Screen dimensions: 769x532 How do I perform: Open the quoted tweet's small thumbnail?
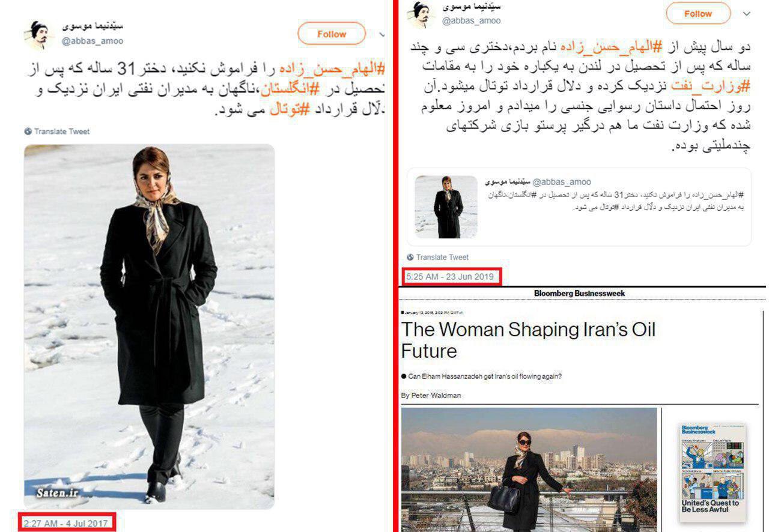pos(446,207)
